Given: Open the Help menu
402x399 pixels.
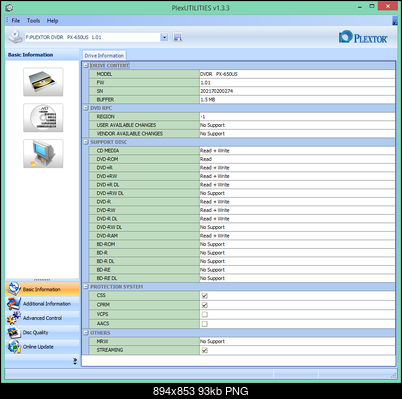Looking at the screenshot, I should pos(52,21).
